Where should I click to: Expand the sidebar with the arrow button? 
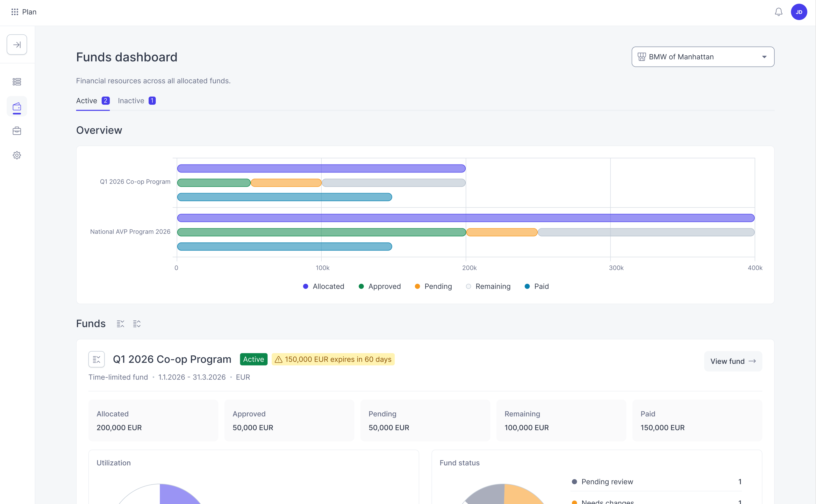(17, 45)
